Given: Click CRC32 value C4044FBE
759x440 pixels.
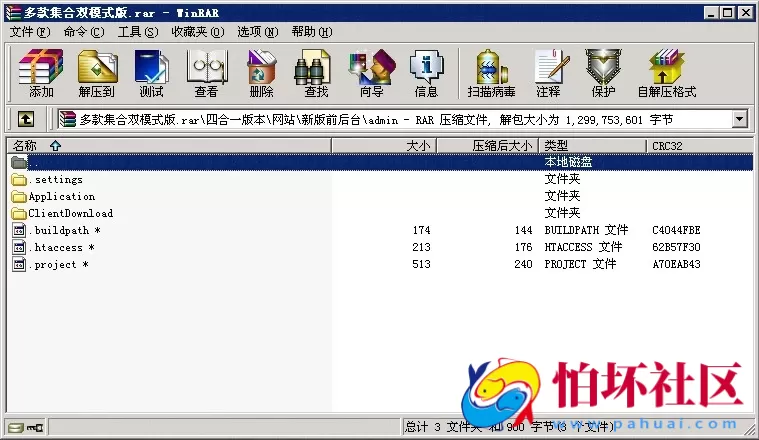Looking at the screenshot, I should 676,230.
